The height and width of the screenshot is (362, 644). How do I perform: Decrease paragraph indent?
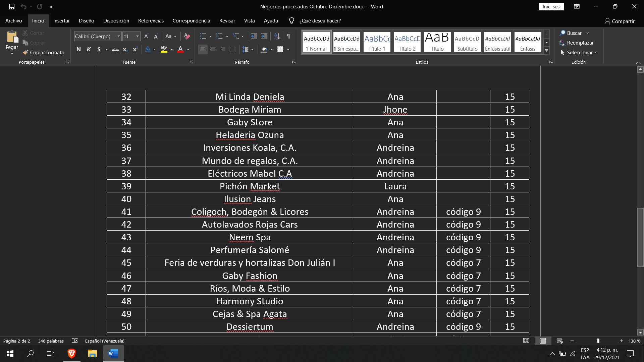pyautogui.click(x=254, y=36)
